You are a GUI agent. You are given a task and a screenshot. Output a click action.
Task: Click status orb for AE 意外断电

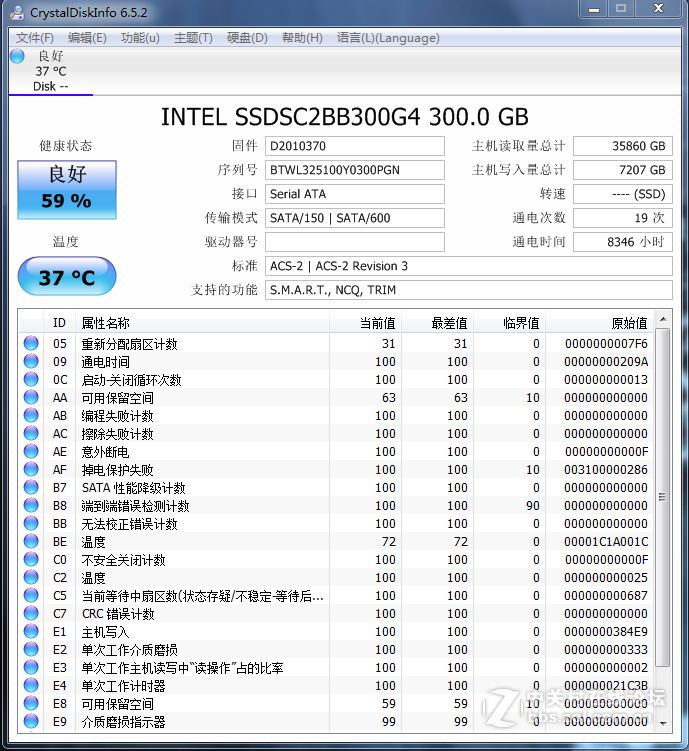31,451
